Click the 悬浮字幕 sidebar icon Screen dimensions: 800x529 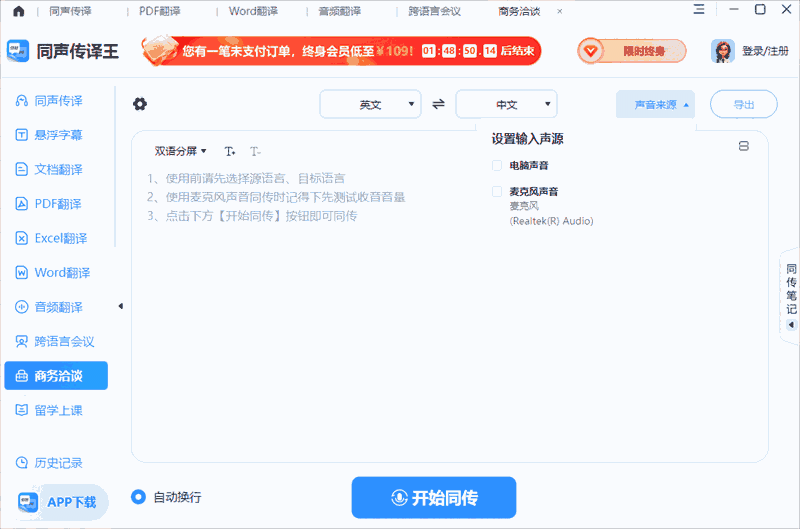coord(21,135)
